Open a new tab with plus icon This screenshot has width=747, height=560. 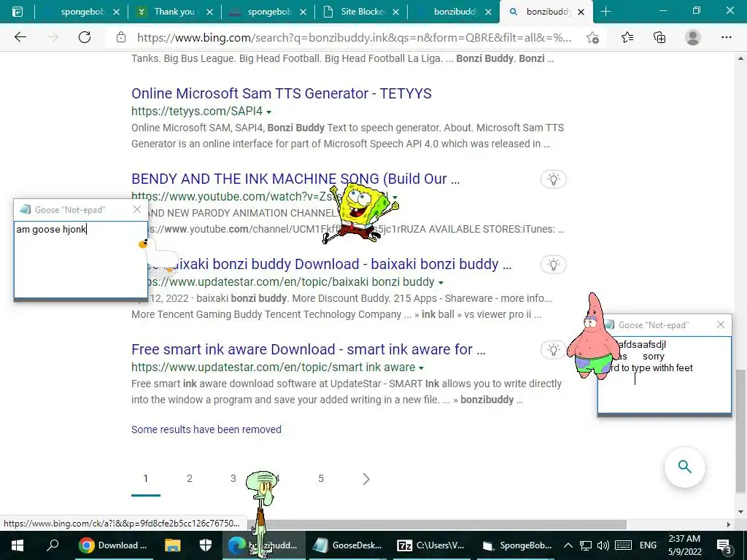pos(605,12)
